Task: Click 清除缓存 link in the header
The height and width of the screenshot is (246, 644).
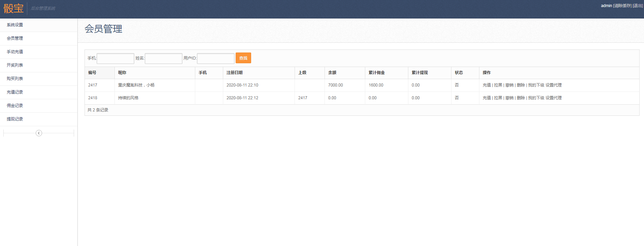Action: pos(622,6)
